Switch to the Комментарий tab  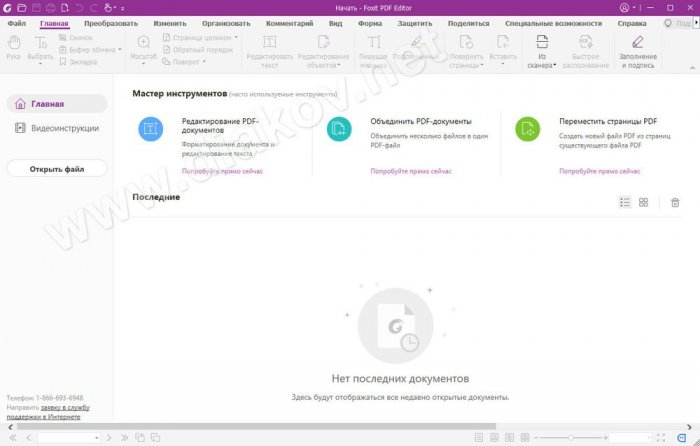pyautogui.click(x=289, y=23)
